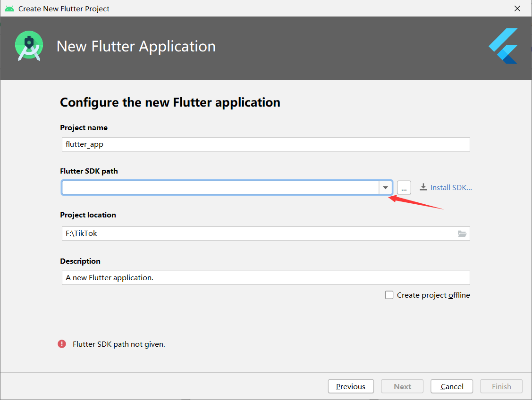This screenshot has width=532, height=400.
Task: Click the 'Description' label
Action: tap(80, 261)
